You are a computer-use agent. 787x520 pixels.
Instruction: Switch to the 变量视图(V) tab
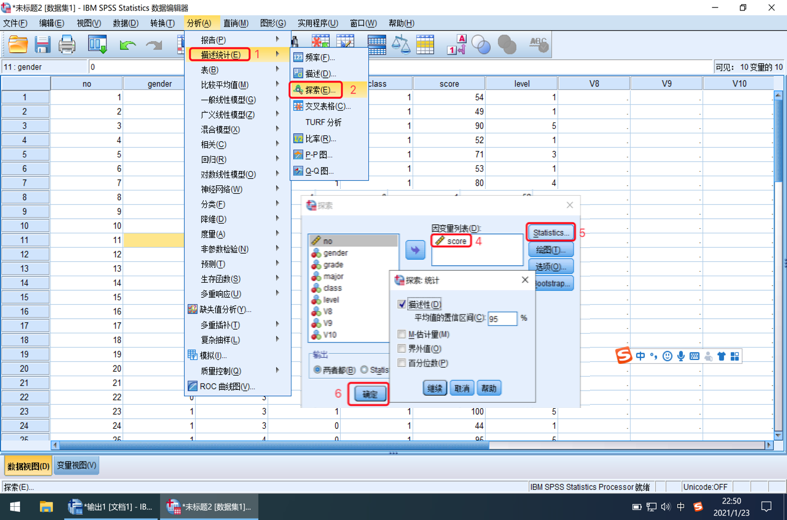tap(77, 465)
